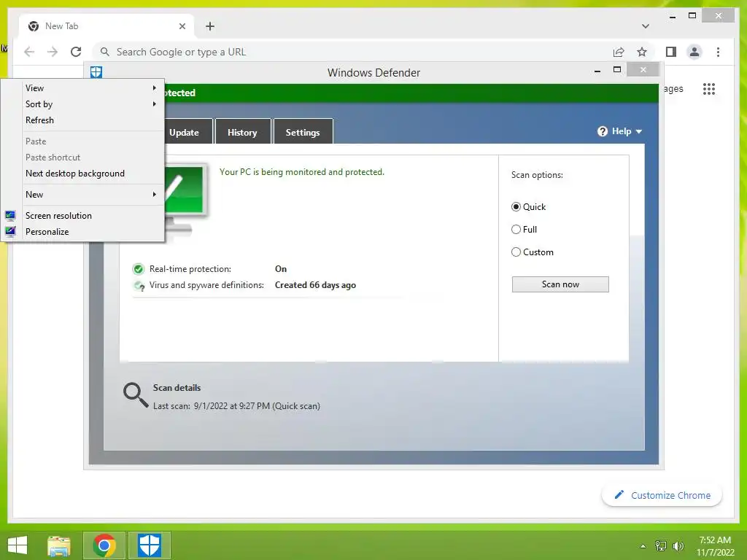
Task: Click Windows Defender taskbar icon
Action: click(149, 545)
